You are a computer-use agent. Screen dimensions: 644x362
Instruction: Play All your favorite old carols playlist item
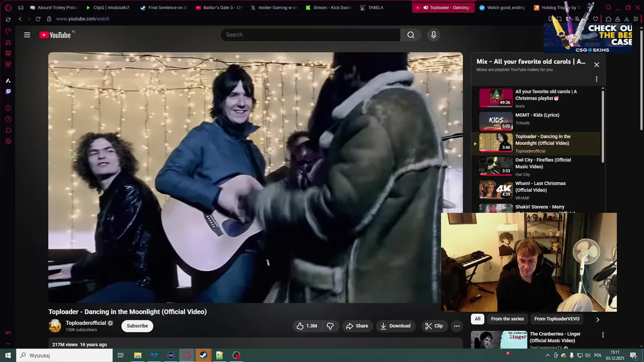(x=536, y=98)
